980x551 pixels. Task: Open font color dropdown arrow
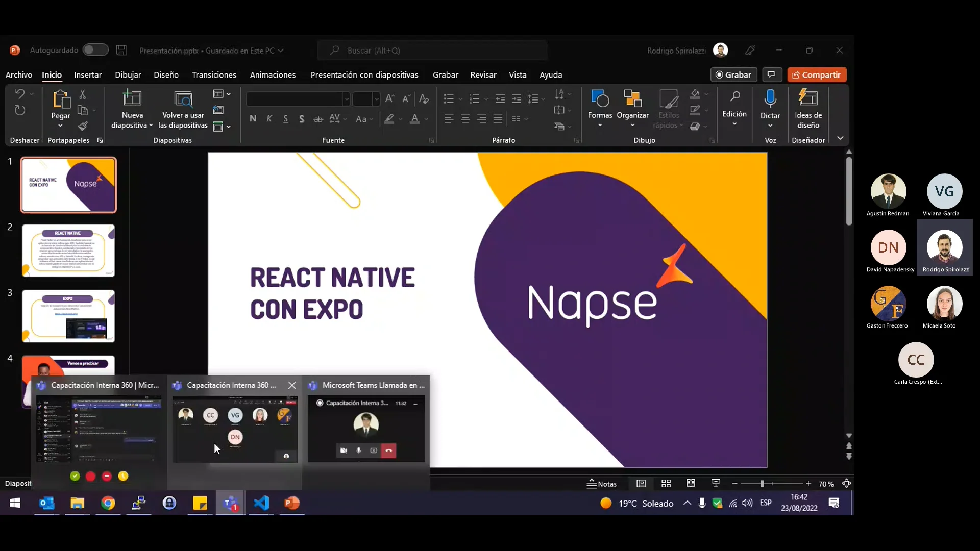pos(426,119)
